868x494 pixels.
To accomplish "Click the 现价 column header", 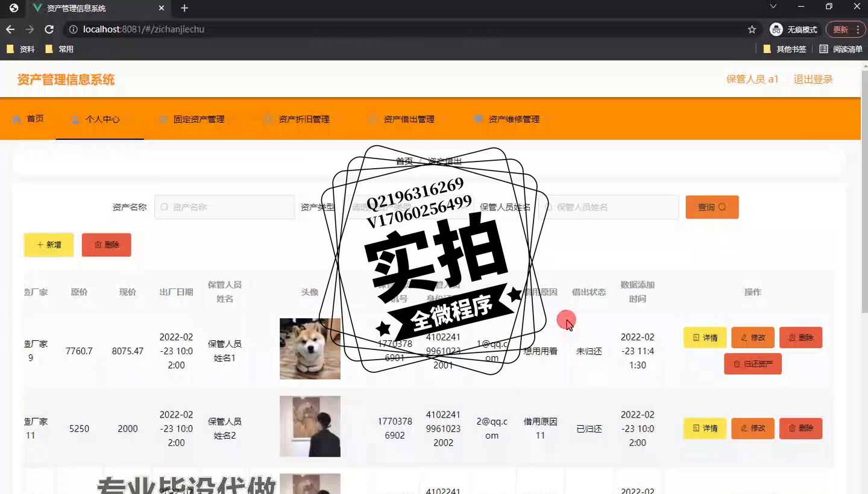I will point(128,292).
